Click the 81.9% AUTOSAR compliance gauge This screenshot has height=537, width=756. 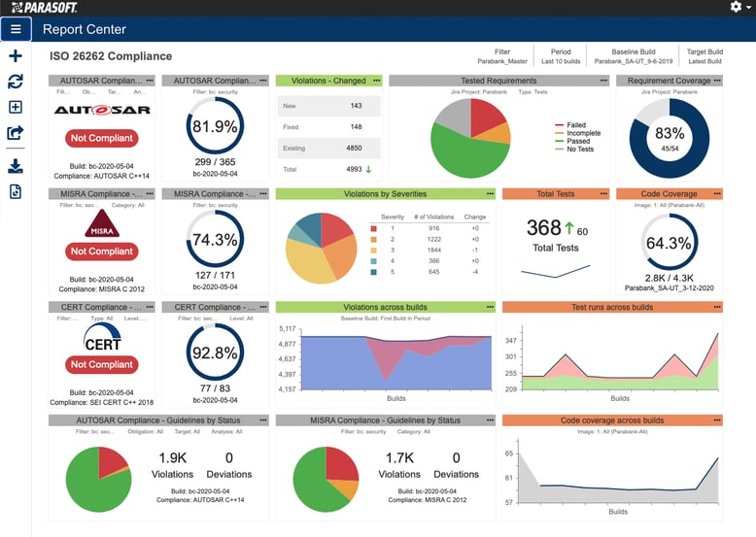pyautogui.click(x=215, y=125)
